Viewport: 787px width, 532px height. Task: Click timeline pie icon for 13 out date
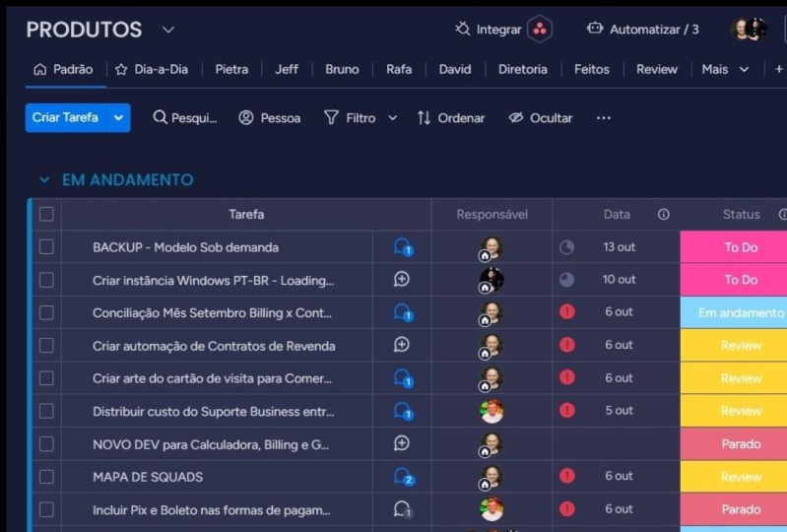coord(566,247)
